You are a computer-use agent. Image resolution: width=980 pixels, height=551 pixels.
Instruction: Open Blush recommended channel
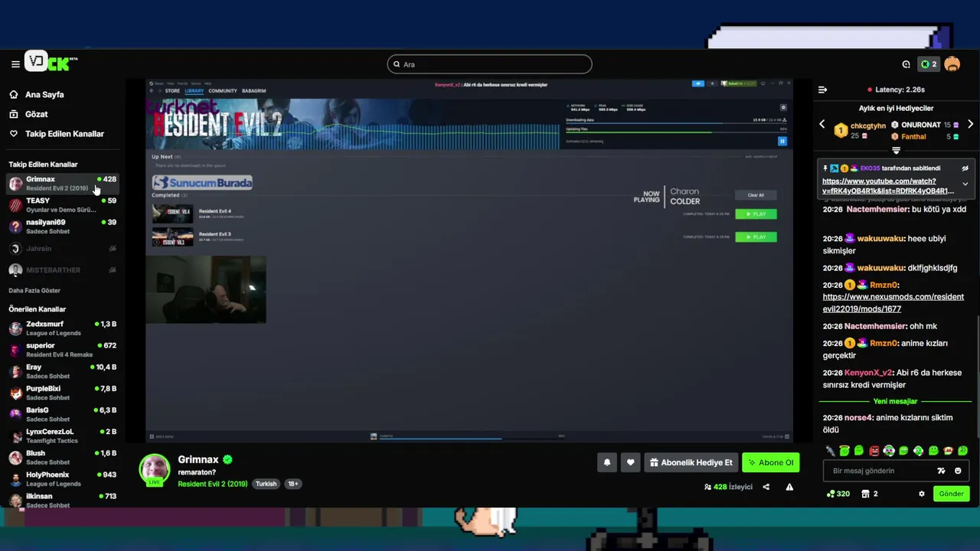pos(63,458)
